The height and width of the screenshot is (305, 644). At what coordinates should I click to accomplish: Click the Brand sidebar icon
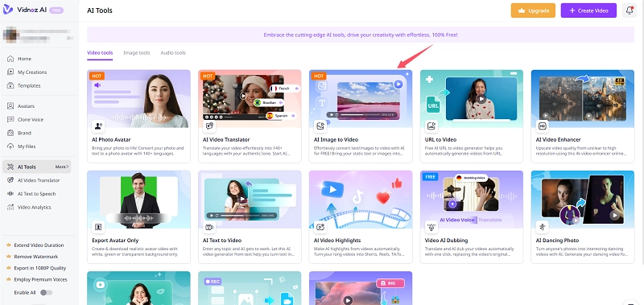click(10, 133)
